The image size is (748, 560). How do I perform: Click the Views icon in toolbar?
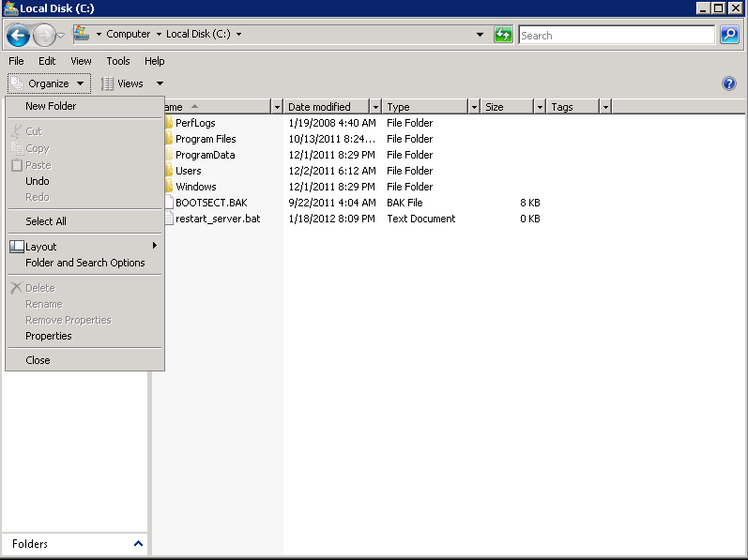pyautogui.click(x=107, y=83)
